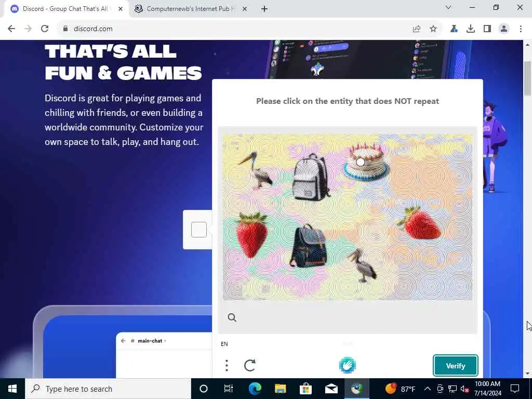
Task: Click the magnifier zoom icon in captcha
Action: (x=232, y=317)
